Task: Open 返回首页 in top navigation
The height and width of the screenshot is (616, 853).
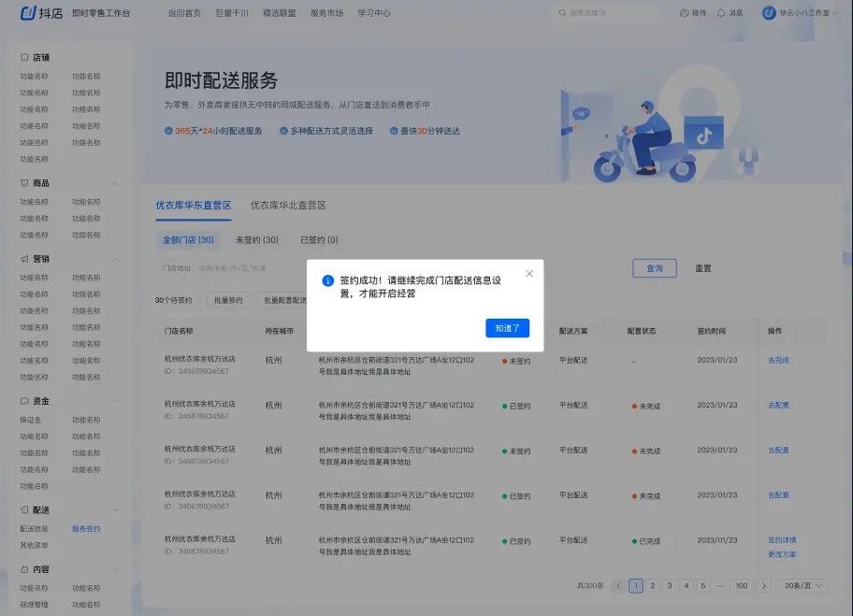Action: point(184,13)
